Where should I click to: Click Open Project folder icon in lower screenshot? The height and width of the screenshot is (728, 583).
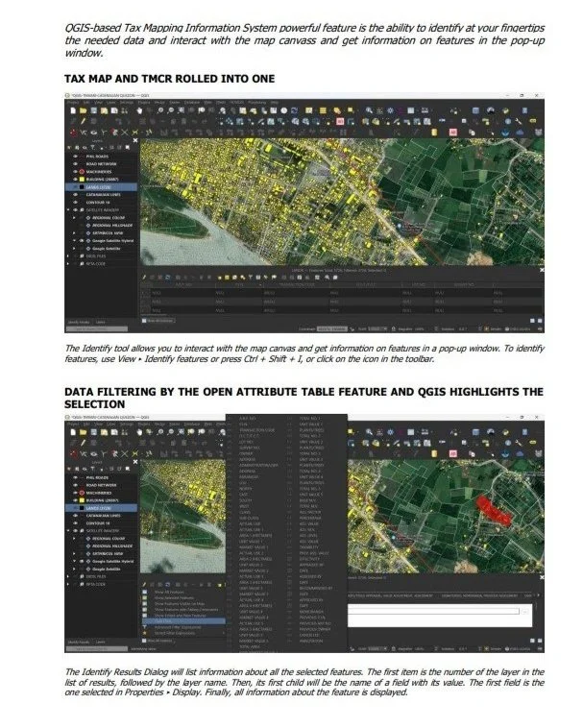pos(84,432)
